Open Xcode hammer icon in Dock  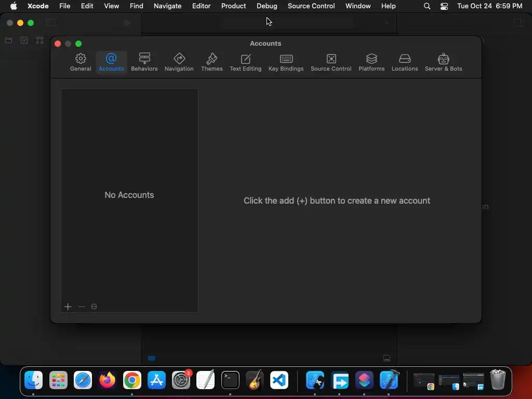pyautogui.click(x=389, y=380)
